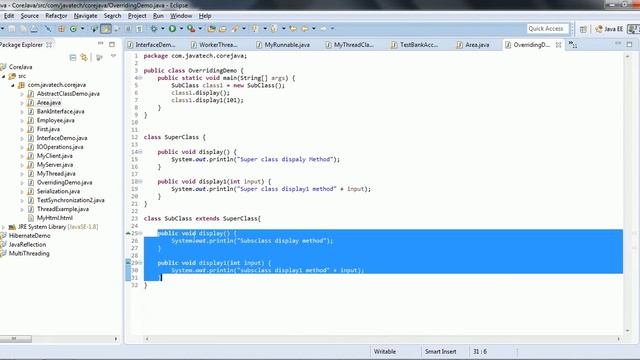Viewport: 640px width, 360px height.
Task: Click the Run Last Tool coverage icon
Action: [191, 29]
